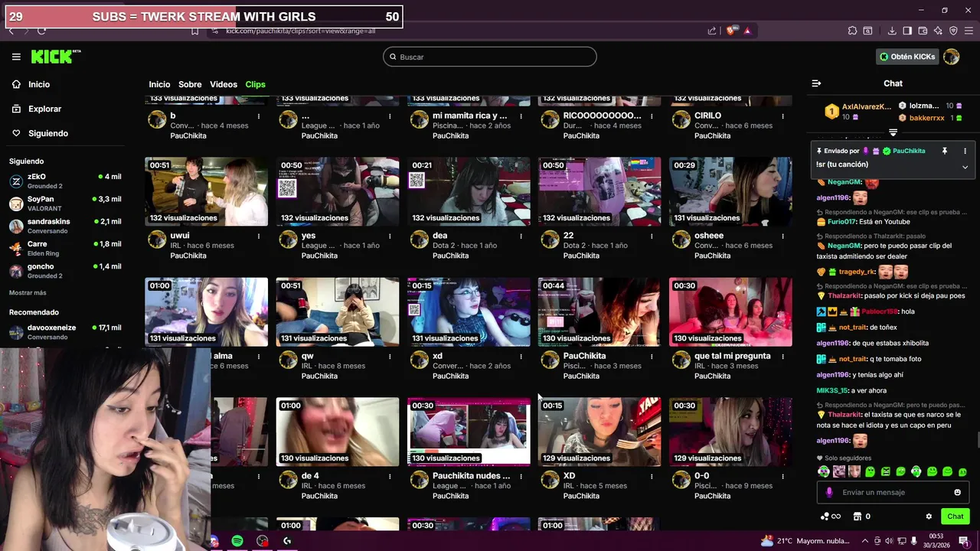The width and height of the screenshot is (980, 551).
Task: Open the pinned message options menu
Action: pyautogui.click(x=965, y=151)
